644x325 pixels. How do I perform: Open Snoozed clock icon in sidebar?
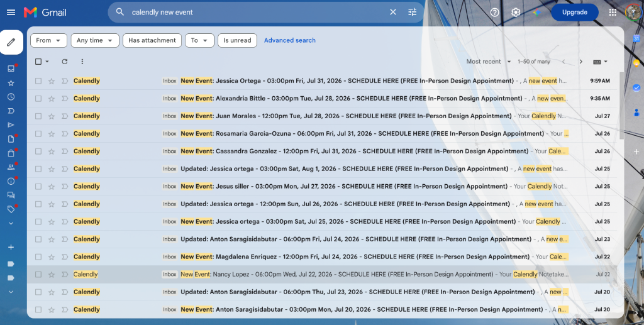(11, 97)
